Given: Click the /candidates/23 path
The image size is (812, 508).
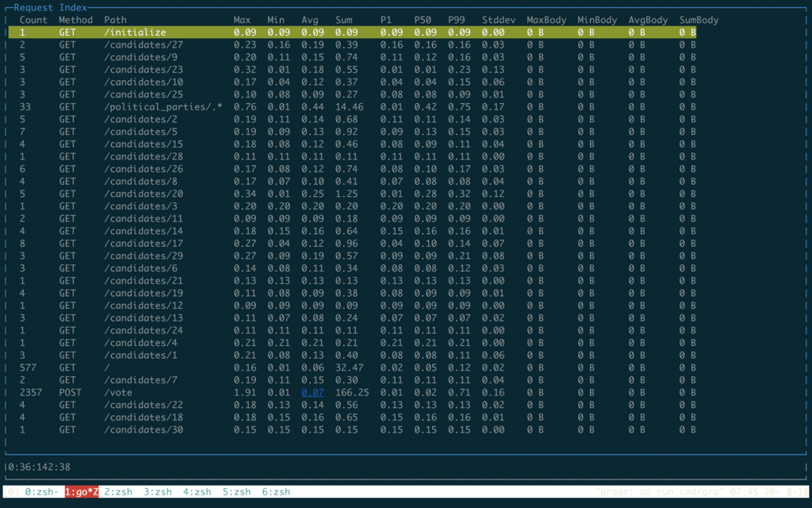Looking at the screenshot, I should coord(144,70).
